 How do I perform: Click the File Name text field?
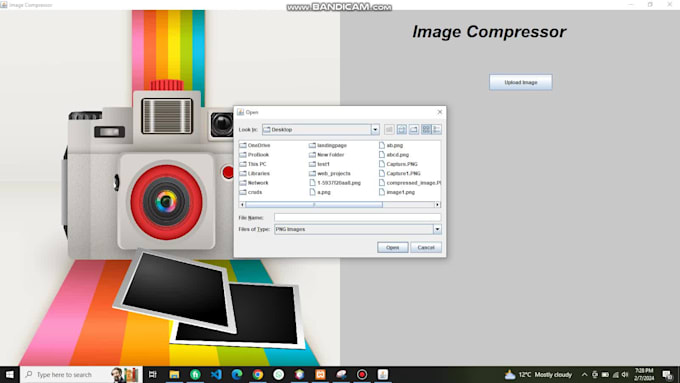click(357, 217)
